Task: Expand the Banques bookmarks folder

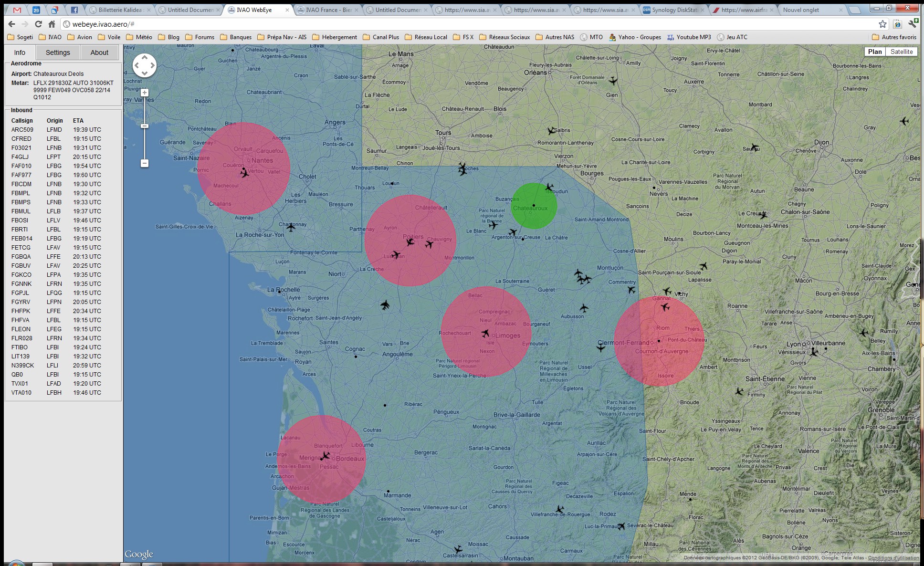Action: (236, 37)
